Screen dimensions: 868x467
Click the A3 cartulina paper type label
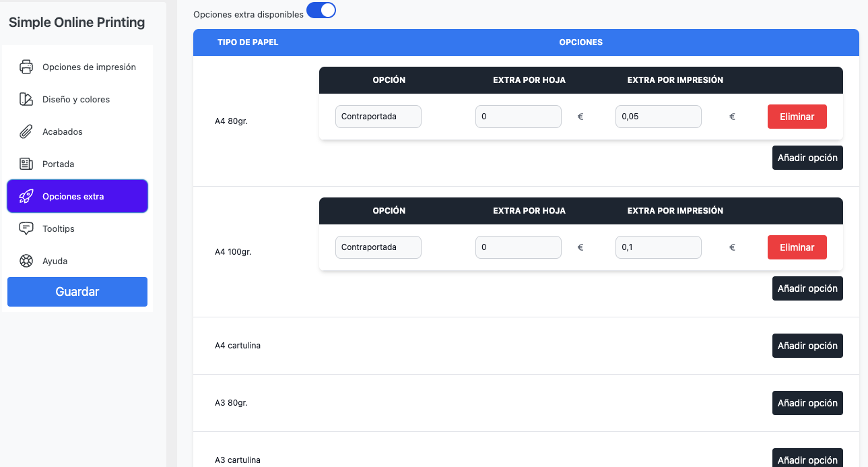238,460
